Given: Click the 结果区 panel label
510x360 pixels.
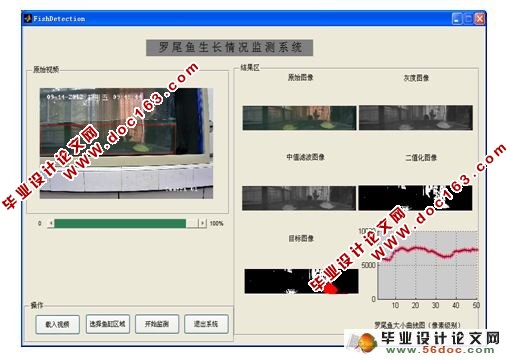Looking at the screenshot, I should click(250, 68).
